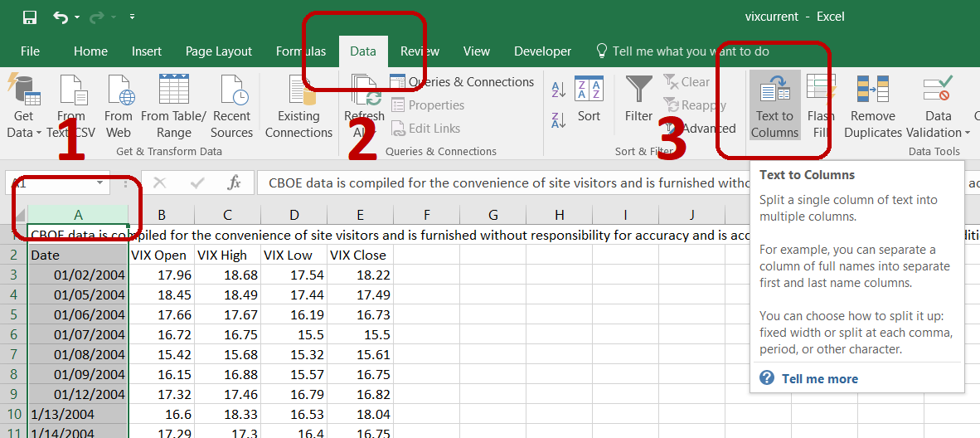Image resolution: width=980 pixels, height=438 pixels.
Task: Open the Data Validation dropdown arrow
Action: pyautogui.click(x=968, y=133)
